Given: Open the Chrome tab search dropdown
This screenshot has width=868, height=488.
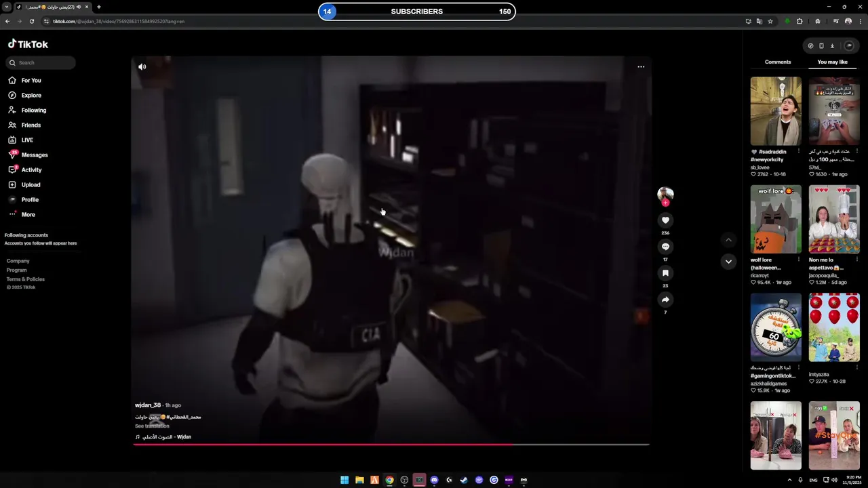Looking at the screenshot, I should [6, 7].
